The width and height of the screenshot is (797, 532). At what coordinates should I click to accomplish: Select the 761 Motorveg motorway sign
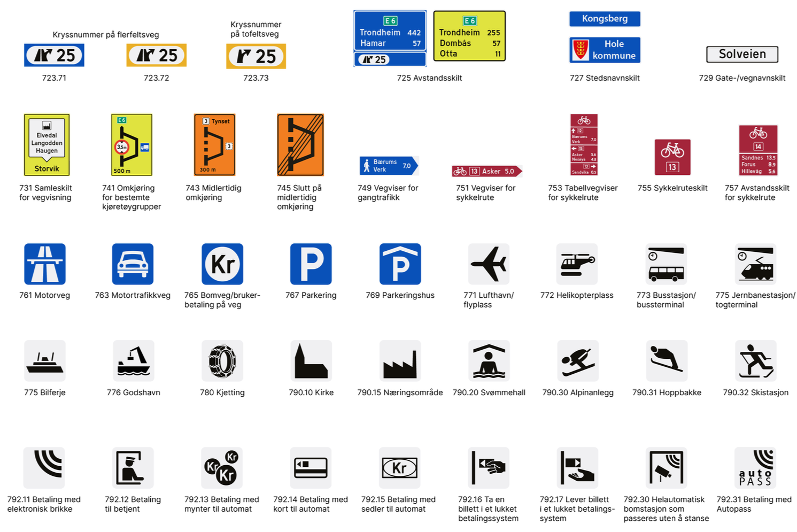[45, 264]
